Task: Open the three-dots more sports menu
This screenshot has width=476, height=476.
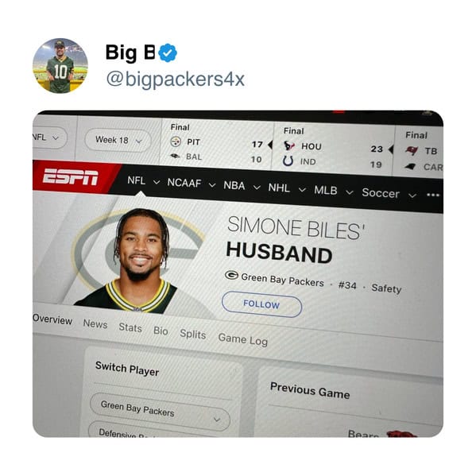Action: click(x=432, y=195)
